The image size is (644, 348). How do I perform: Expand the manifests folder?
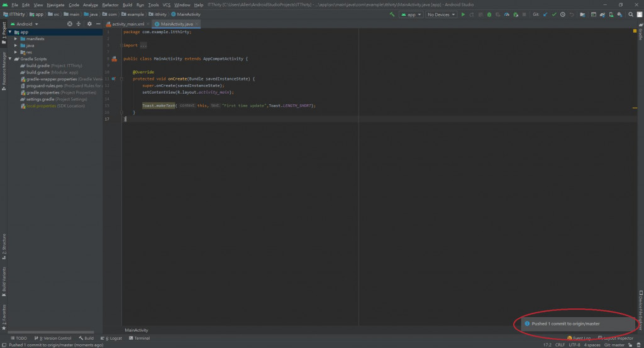[16, 38]
